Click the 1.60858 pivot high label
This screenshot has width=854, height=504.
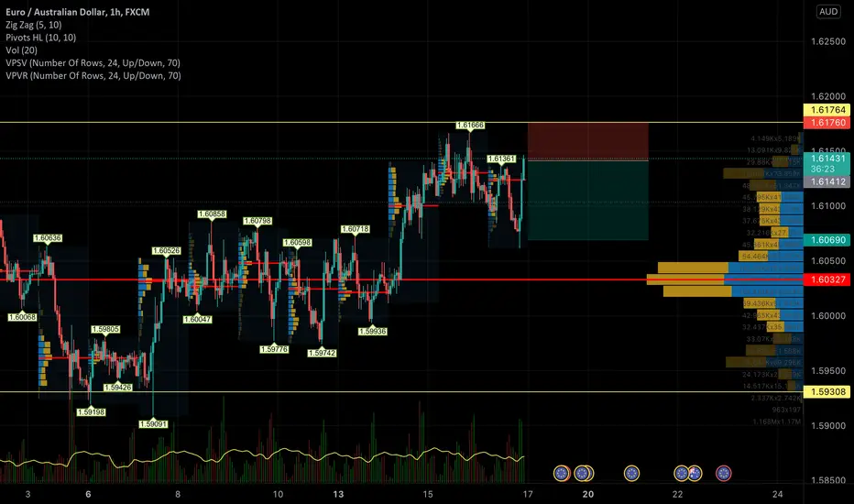tap(212, 214)
